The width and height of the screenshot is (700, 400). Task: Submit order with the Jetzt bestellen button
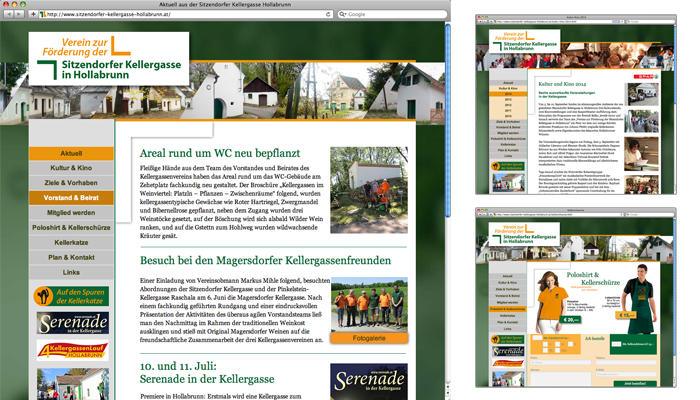pyautogui.click(x=635, y=383)
